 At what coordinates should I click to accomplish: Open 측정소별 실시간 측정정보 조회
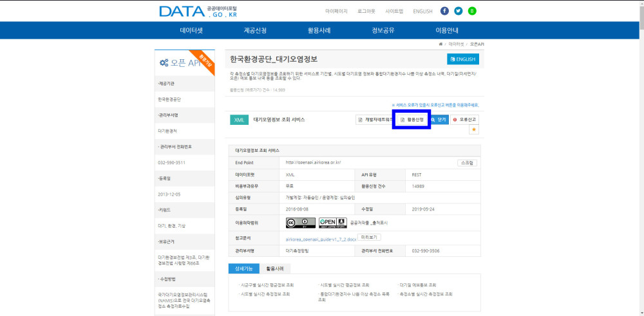[x=425, y=294]
